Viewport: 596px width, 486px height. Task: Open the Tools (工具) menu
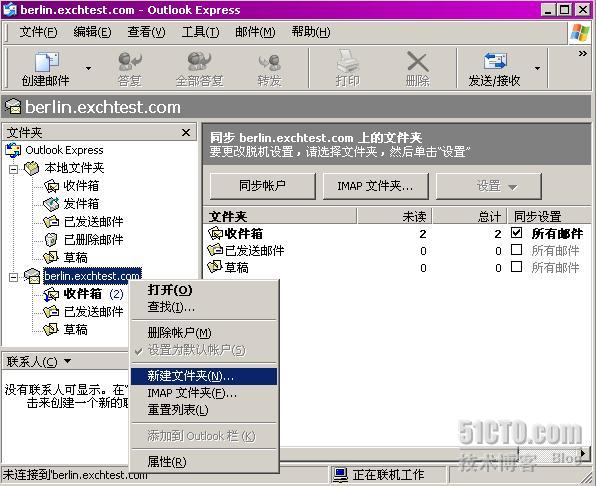(200, 32)
